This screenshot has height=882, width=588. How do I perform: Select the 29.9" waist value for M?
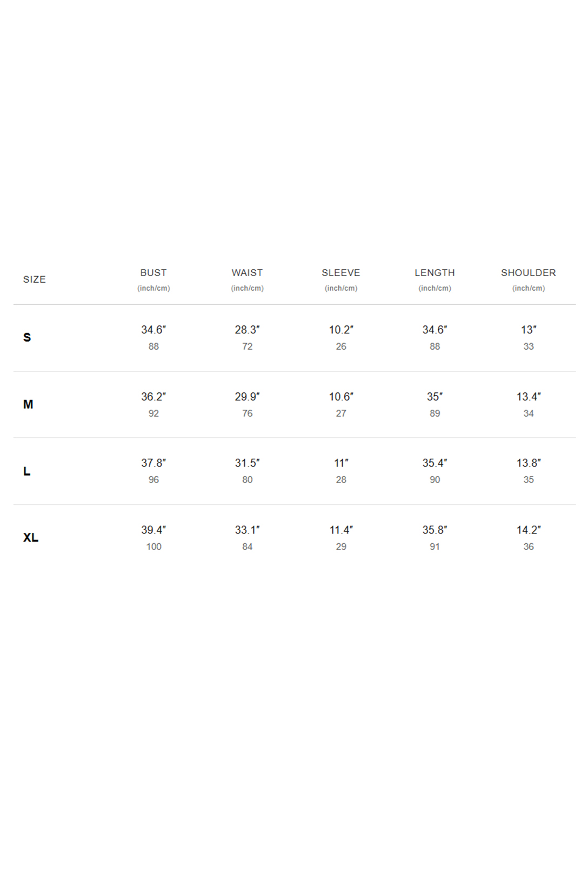click(247, 397)
